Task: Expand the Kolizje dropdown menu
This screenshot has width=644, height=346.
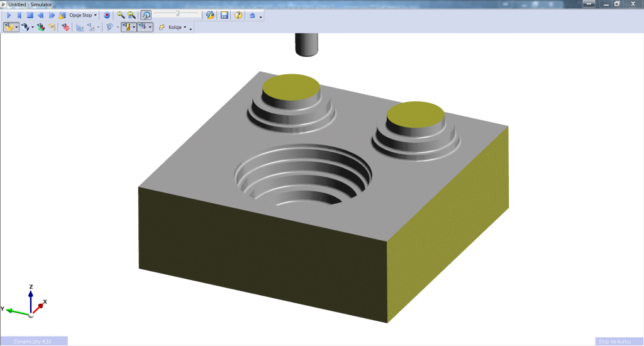Action: tap(177, 27)
